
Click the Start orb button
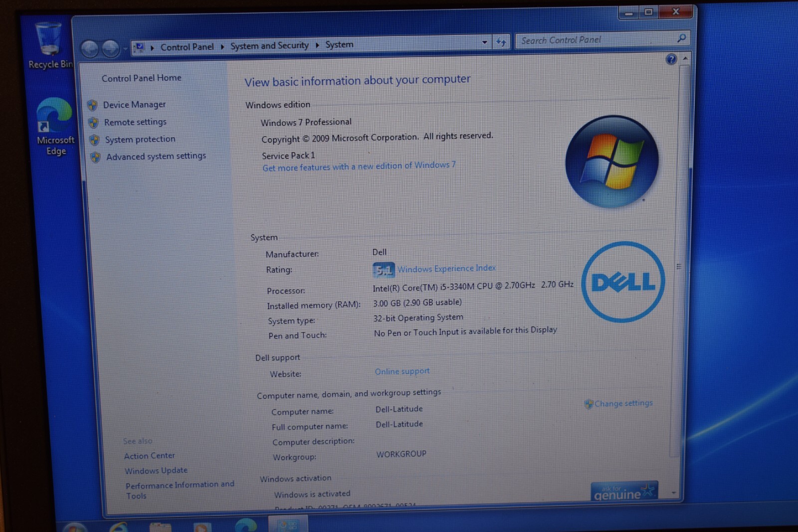[75, 527]
